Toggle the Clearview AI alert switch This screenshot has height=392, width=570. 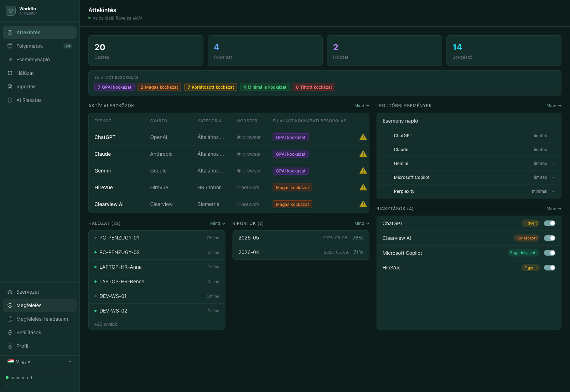(x=550, y=238)
